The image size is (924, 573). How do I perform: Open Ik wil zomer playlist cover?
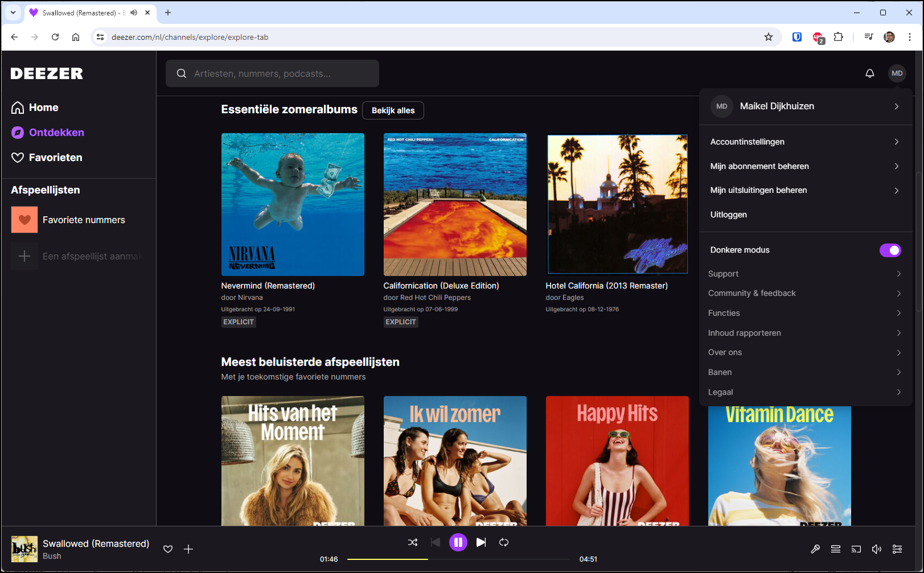[455, 461]
